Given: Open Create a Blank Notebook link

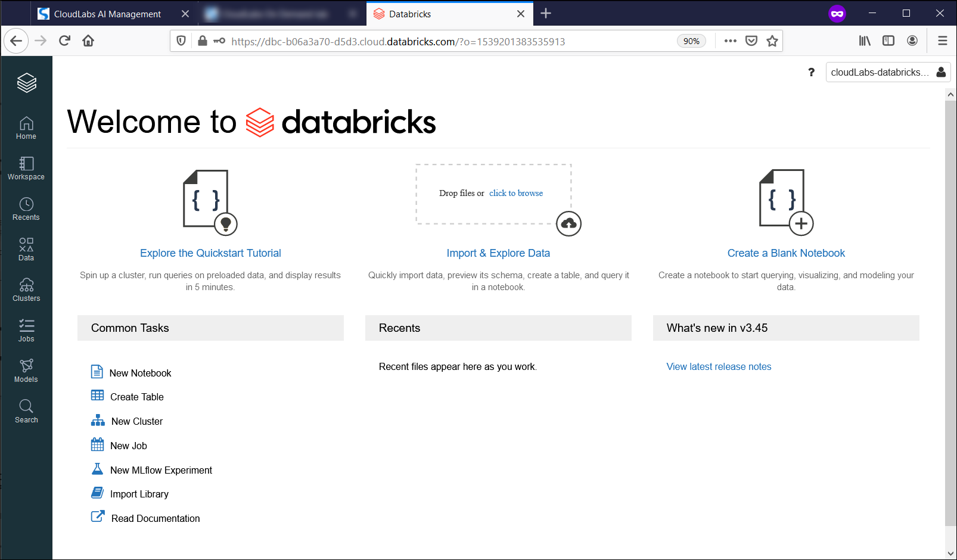Looking at the screenshot, I should (786, 253).
